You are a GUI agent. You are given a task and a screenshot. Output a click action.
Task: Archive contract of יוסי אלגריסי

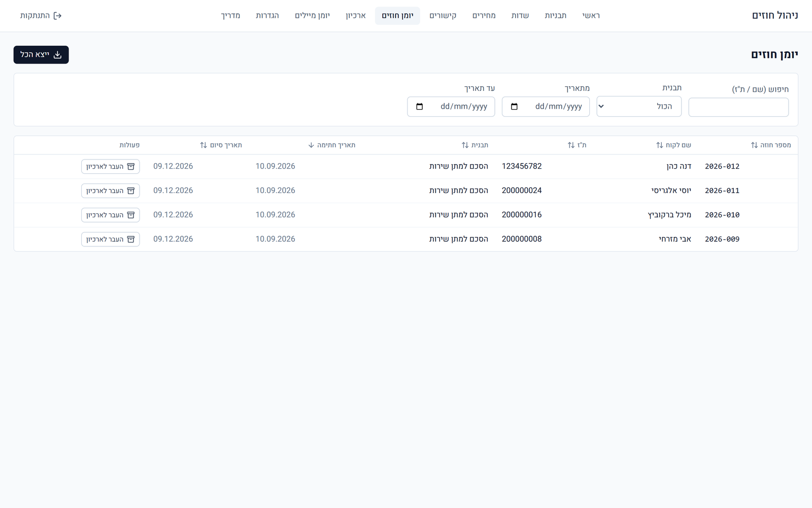pyautogui.click(x=111, y=191)
